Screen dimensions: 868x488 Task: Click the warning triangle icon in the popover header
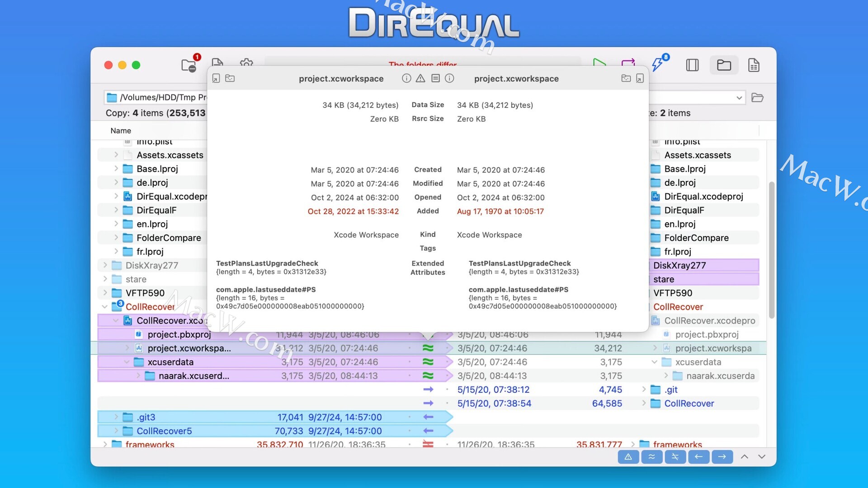point(420,78)
